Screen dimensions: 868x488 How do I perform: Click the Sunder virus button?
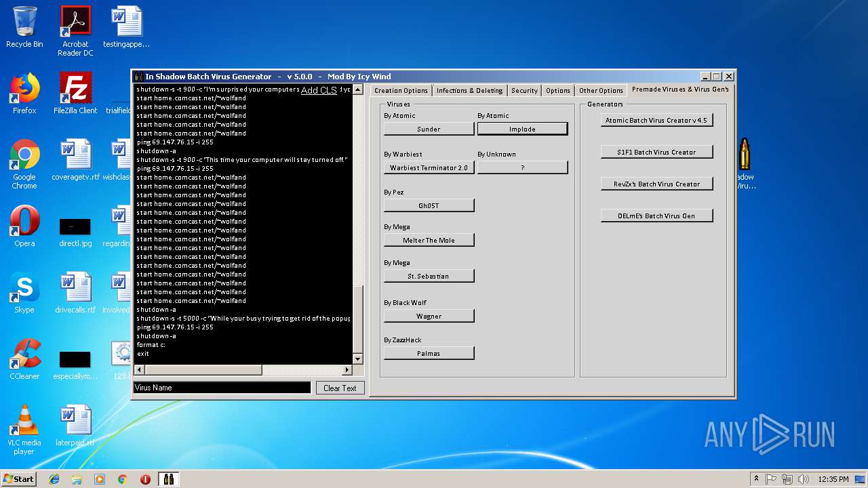(x=429, y=129)
